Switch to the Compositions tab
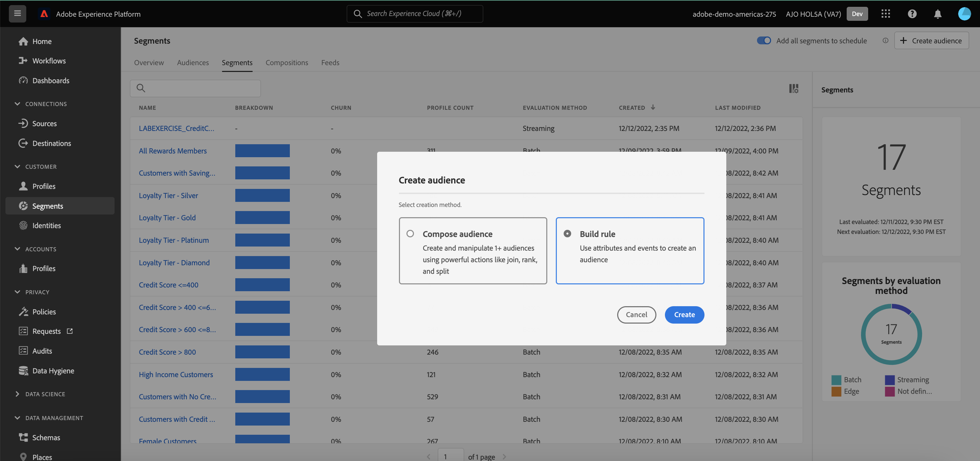 (286, 62)
